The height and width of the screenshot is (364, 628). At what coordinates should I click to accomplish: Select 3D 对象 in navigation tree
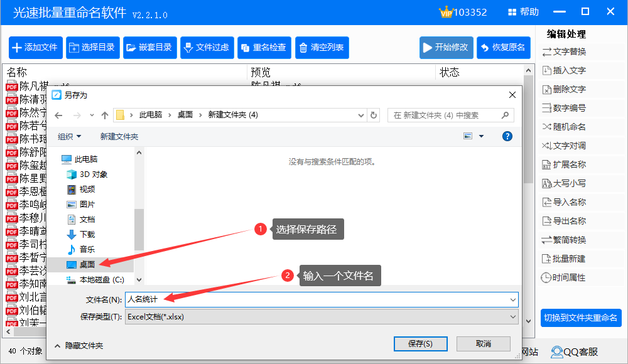tap(87, 174)
